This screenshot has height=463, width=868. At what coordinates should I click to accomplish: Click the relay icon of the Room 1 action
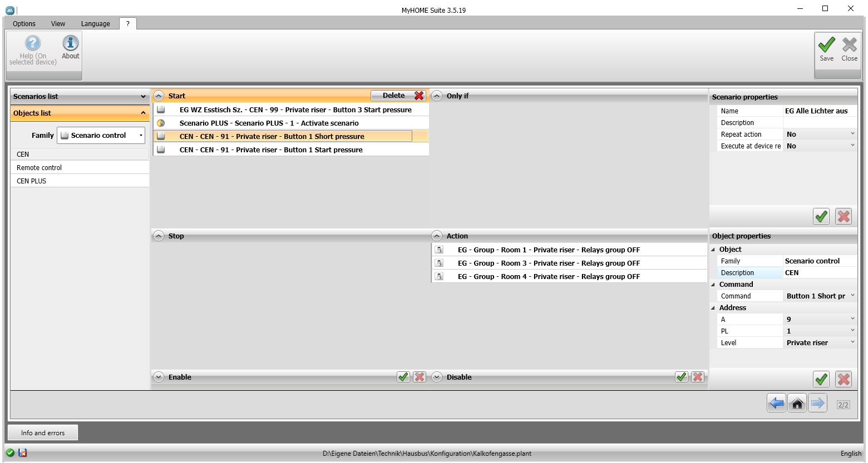[439, 250]
